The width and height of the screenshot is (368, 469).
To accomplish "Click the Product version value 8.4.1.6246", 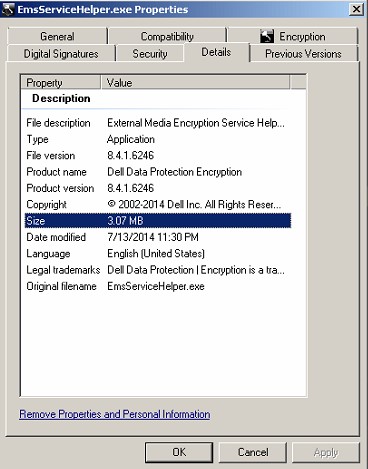I will (x=131, y=188).
